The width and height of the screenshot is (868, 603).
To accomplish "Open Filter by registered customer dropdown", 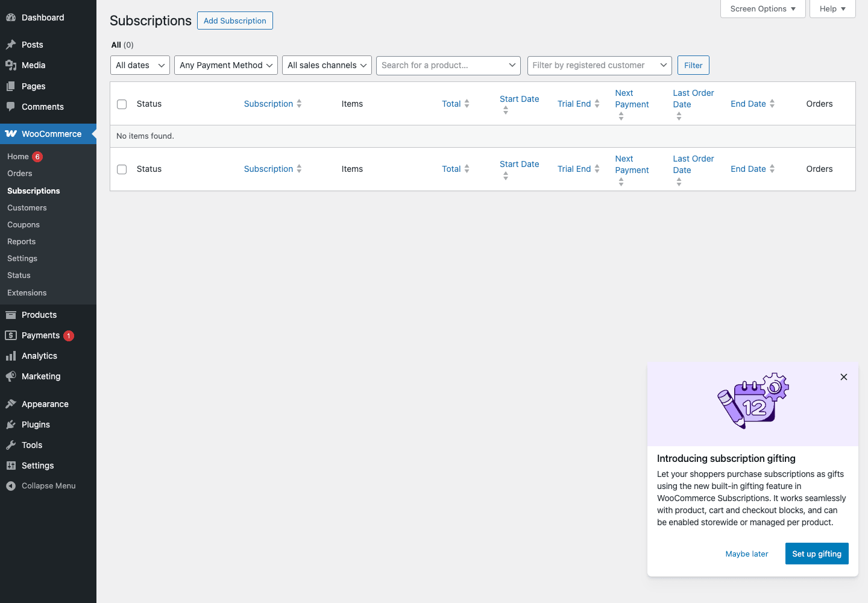I will [x=600, y=65].
